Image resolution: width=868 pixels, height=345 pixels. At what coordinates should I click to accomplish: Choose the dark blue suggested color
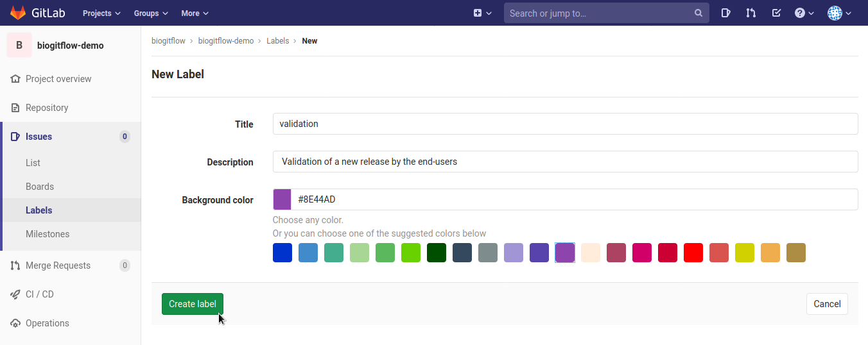click(282, 253)
